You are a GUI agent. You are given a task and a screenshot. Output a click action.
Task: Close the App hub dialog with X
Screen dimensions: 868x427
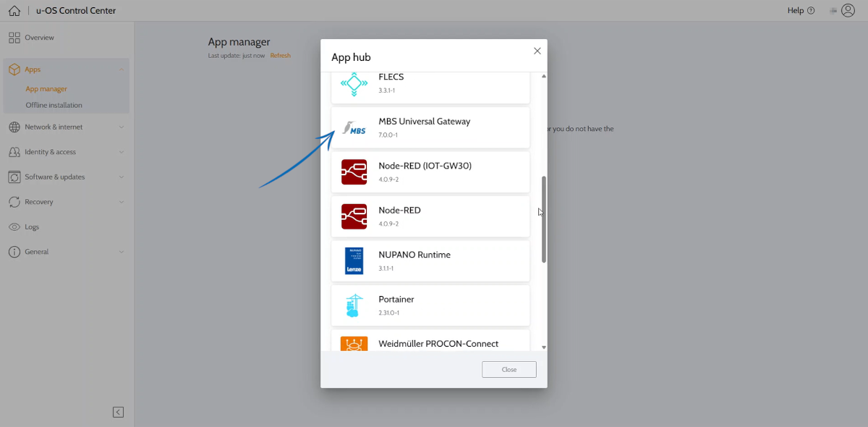[x=537, y=51]
